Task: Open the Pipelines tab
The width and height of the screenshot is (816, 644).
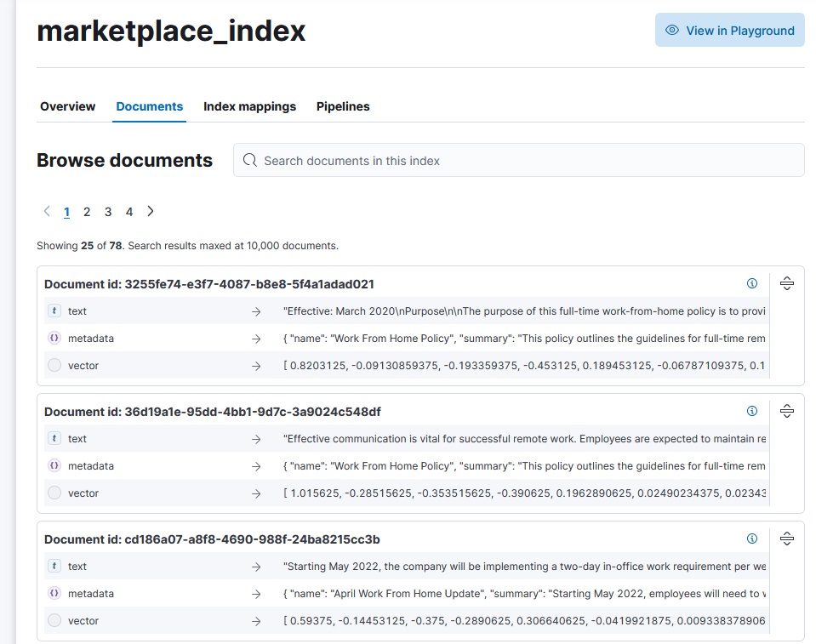Action: point(343,106)
